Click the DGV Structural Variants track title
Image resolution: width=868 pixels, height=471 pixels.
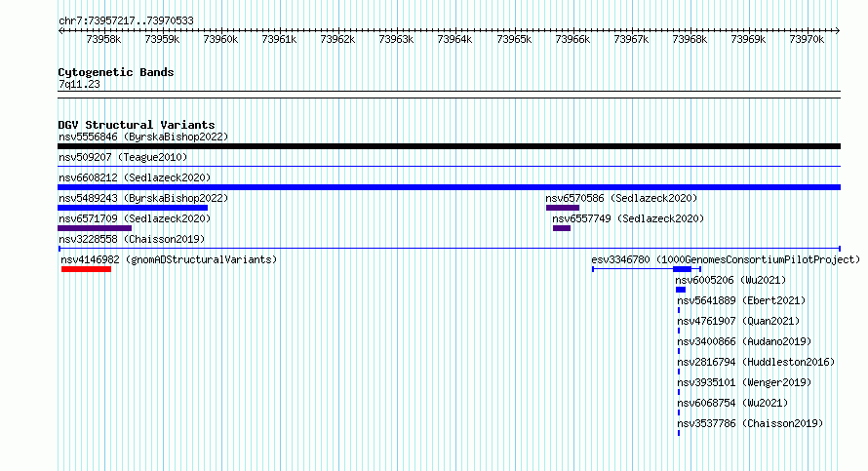137,125
